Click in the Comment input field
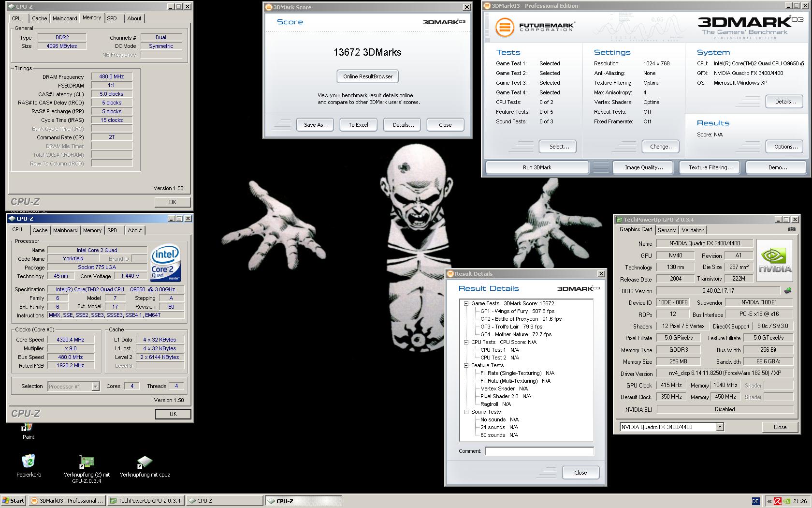The height and width of the screenshot is (508, 812). pos(539,451)
